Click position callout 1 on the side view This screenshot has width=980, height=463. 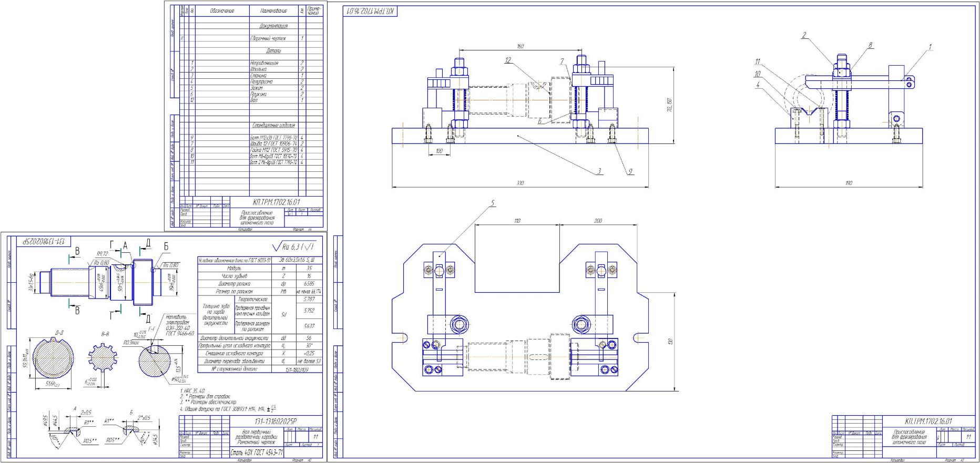click(x=930, y=47)
